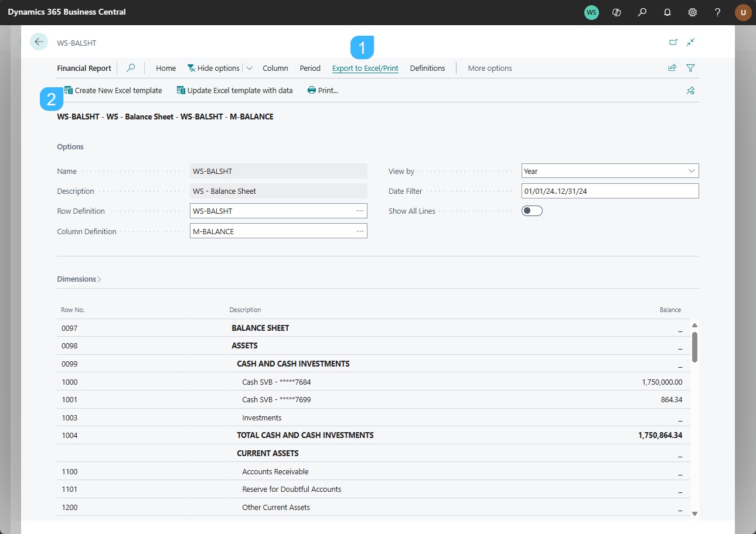Click Create New Excel template
756x534 pixels.
113,90
